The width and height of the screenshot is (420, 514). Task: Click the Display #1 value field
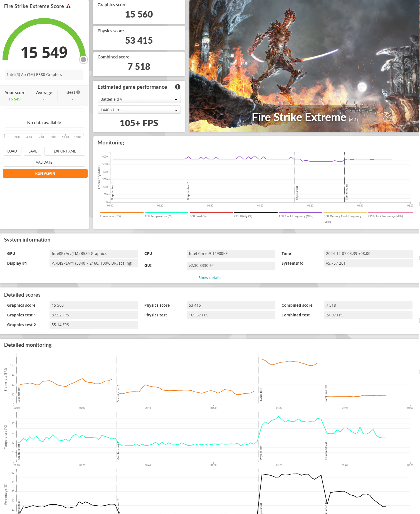94,263
